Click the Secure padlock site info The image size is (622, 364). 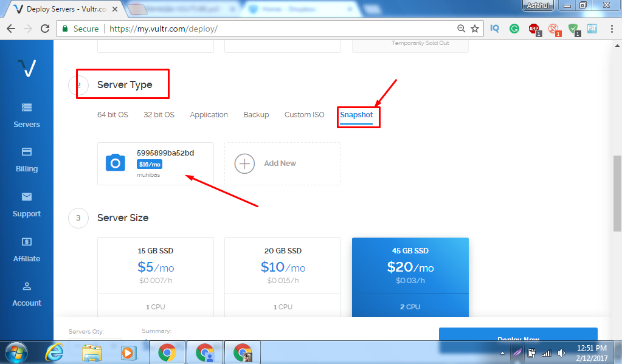point(80,29)
